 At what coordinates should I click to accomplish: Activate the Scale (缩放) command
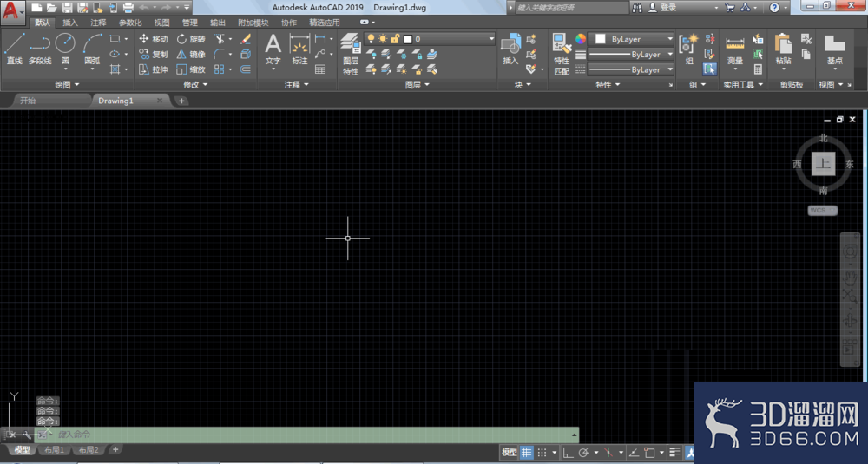click(191, 69)
